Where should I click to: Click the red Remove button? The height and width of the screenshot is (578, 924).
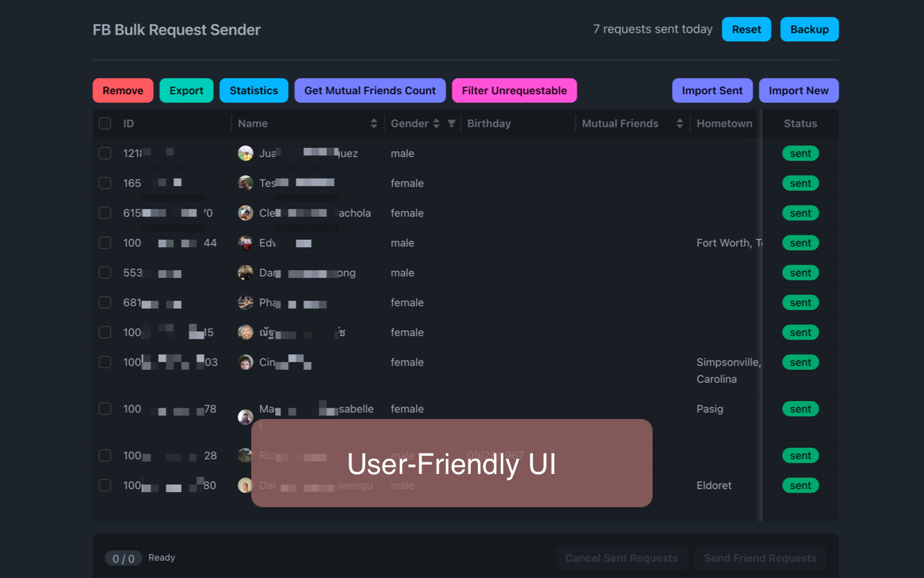123,90
